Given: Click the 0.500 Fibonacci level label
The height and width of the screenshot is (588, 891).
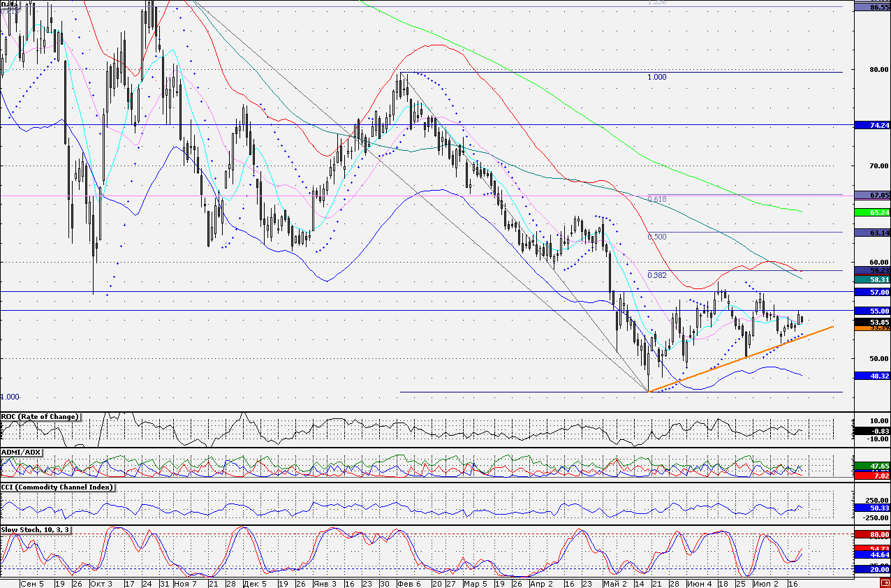Looking at the screenshot, I should [x=658, y=237].
